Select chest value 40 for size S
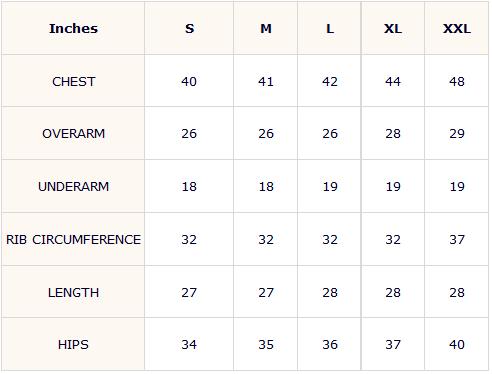492x374 pixels. point(189,82)
